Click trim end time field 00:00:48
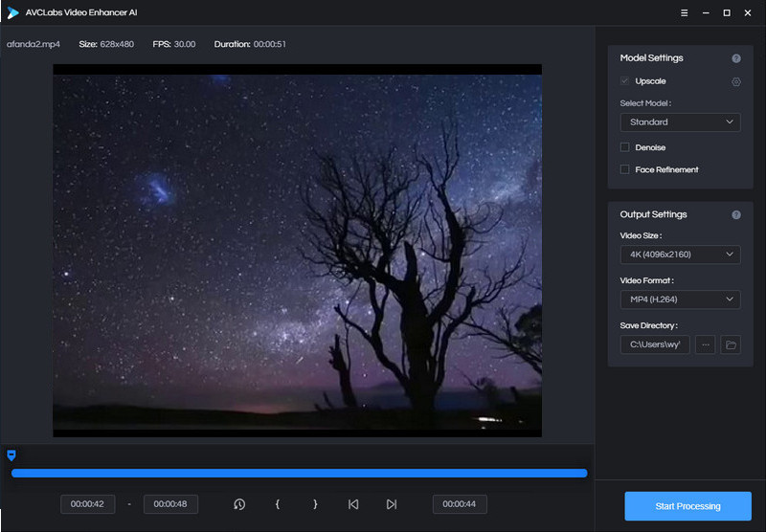 170,504
